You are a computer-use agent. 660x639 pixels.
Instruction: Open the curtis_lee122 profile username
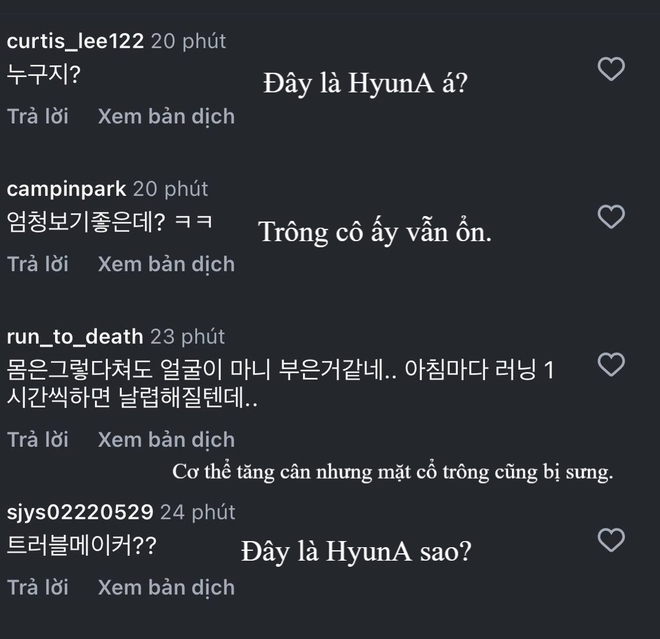[x=77, y=41]
